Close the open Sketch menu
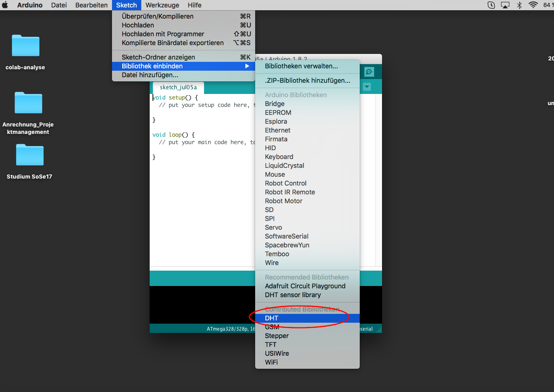554x392 pixels. (x=126, y=5)
